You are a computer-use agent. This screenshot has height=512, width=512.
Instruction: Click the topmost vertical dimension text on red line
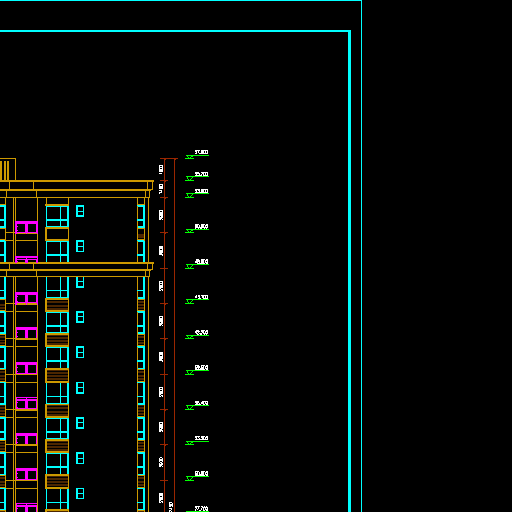coord(161,169)
